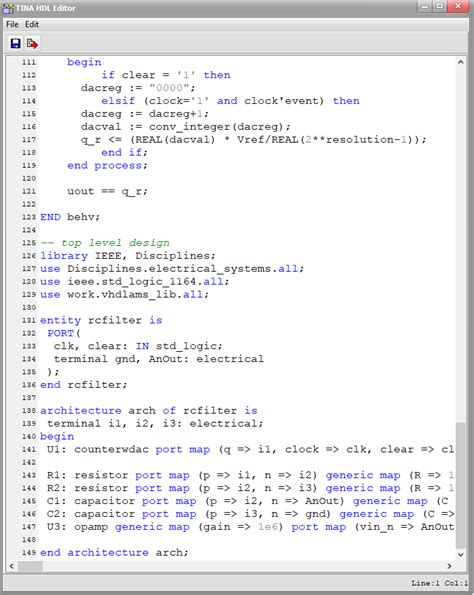Click line number 124 in the gutter
This screenshot has height=595, width=474.
click(29, 230)
